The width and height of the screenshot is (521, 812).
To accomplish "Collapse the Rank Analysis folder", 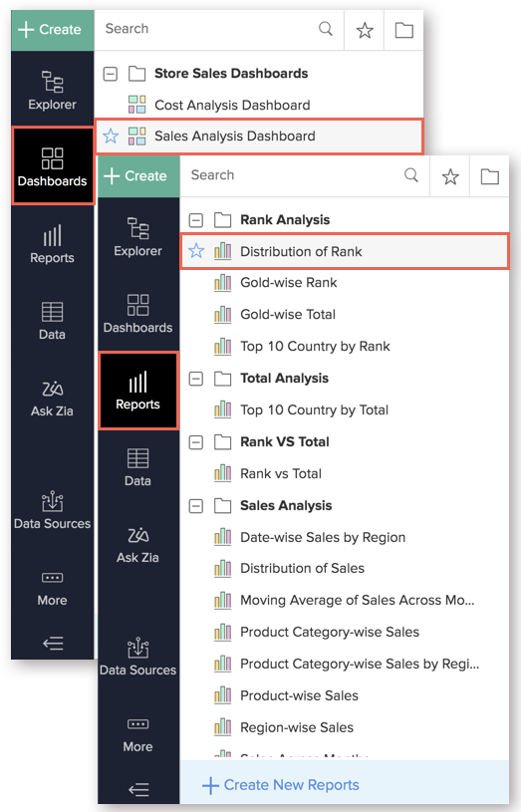I will pos(196,220).
